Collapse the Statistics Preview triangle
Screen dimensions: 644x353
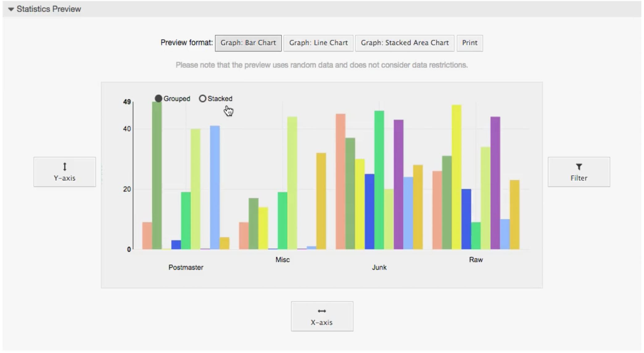(x=11, y=9)
